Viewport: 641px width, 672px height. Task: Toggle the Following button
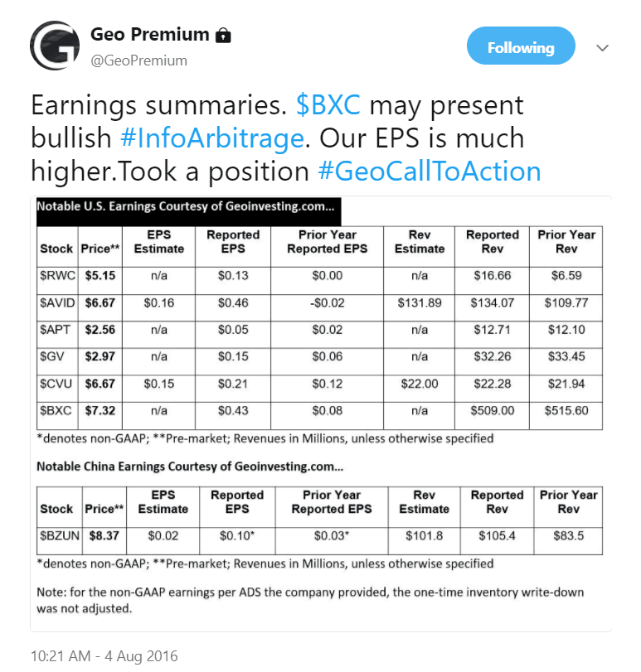point(521,47)
